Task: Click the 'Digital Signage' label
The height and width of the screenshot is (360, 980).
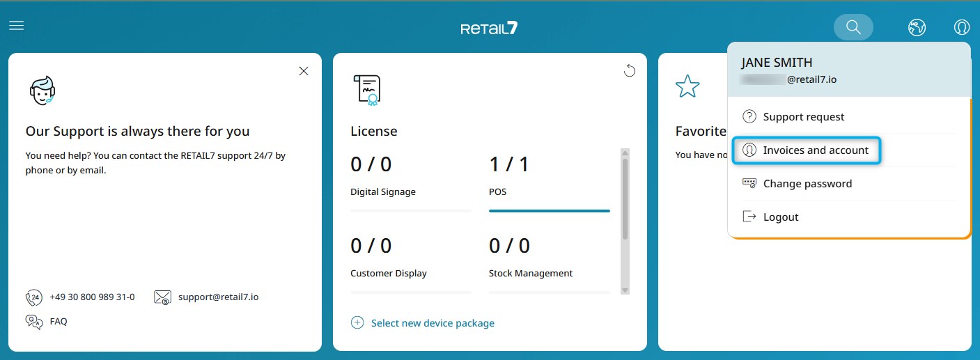Action: (383, 191)
